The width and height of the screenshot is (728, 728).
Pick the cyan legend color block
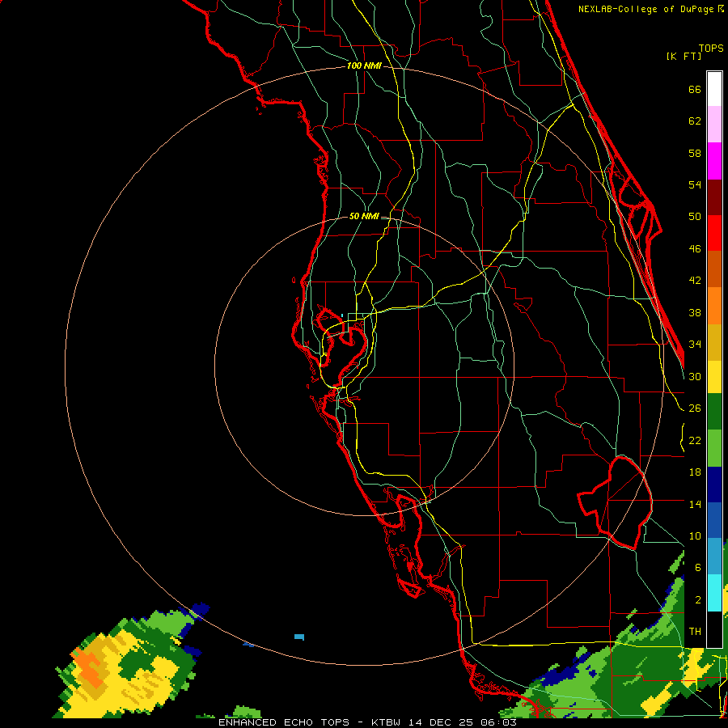tap(714, 593)
